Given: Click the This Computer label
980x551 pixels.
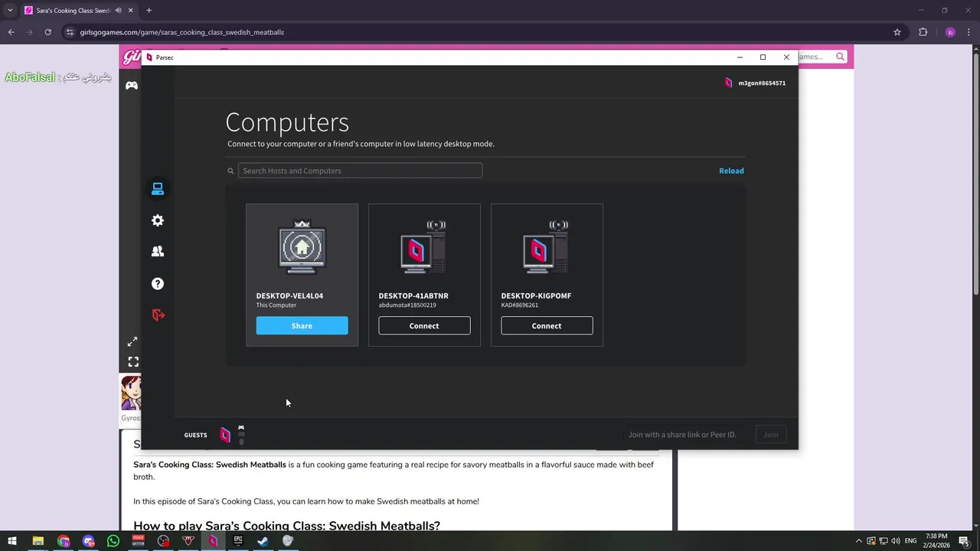Looking at the screenshot, I should 276,305.
